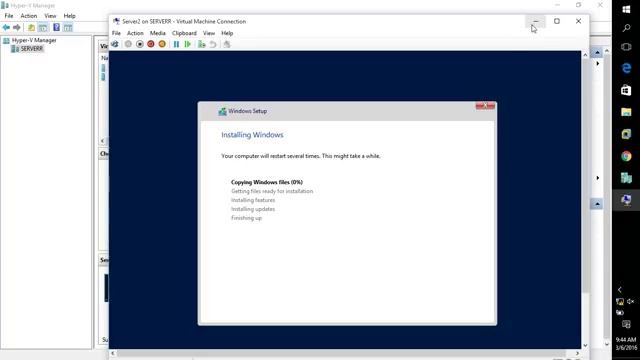Click the Windows Setup dialog title icon
The width and height of the screenshot is (640, 360).
[x=222, y=111]
